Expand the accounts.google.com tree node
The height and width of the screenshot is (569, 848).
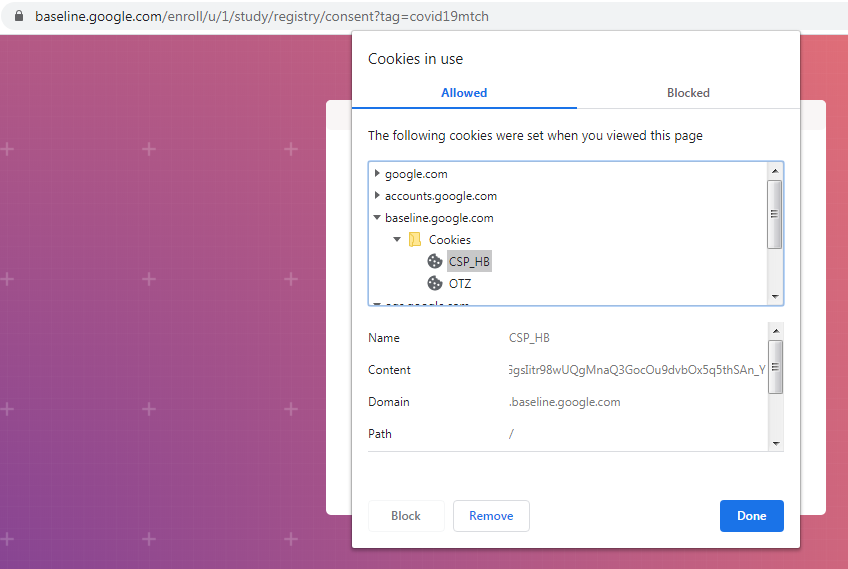pos(376,196)
